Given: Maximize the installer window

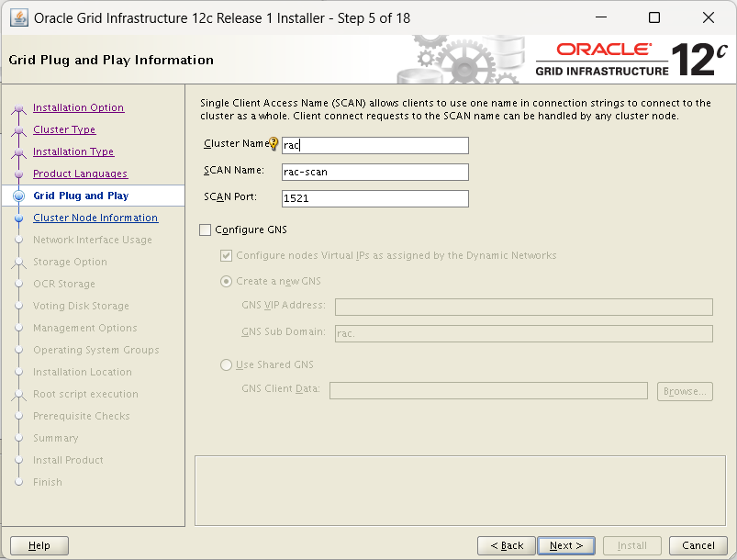Looking at the screenshot, I should [653, 17].
